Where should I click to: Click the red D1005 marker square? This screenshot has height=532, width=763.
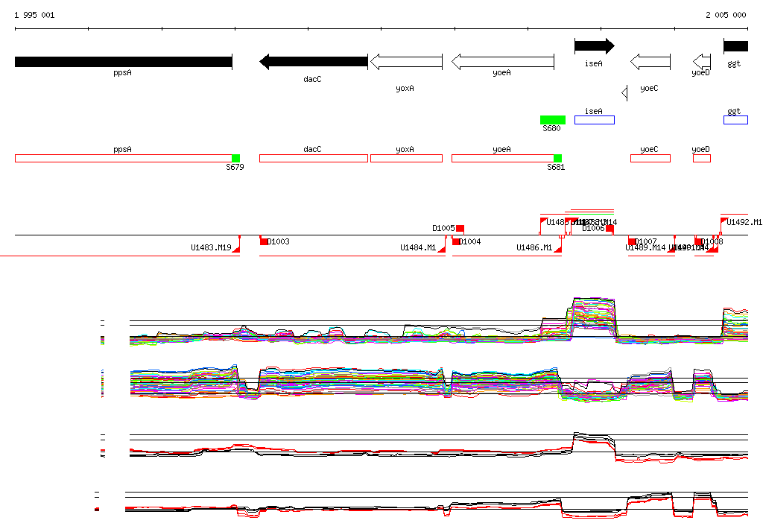click(460, 228)
